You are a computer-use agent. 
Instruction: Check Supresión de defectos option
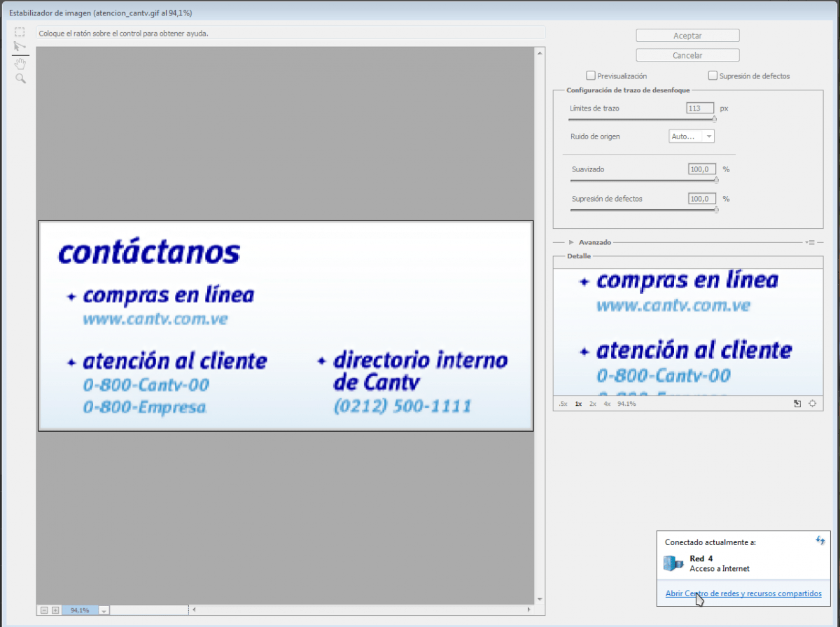pyautogui.click(x=713, y=76)
